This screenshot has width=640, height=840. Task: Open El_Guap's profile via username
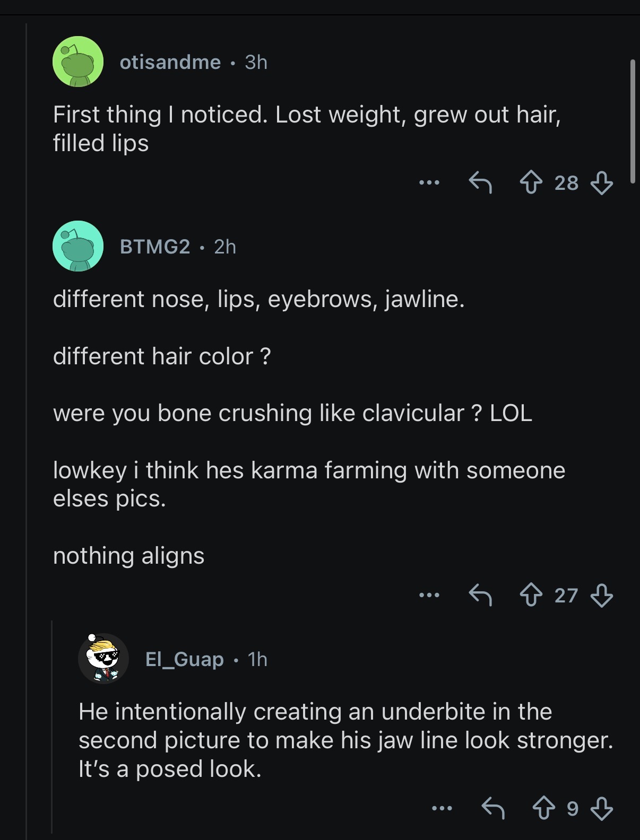[x=185, y=659]
